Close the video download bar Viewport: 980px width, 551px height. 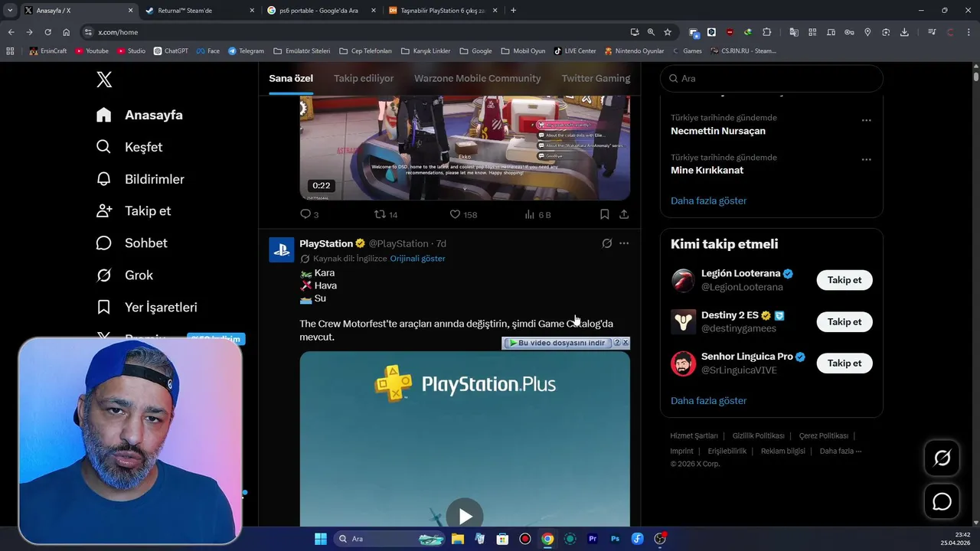pyautogui.click(x=626, y=343)
